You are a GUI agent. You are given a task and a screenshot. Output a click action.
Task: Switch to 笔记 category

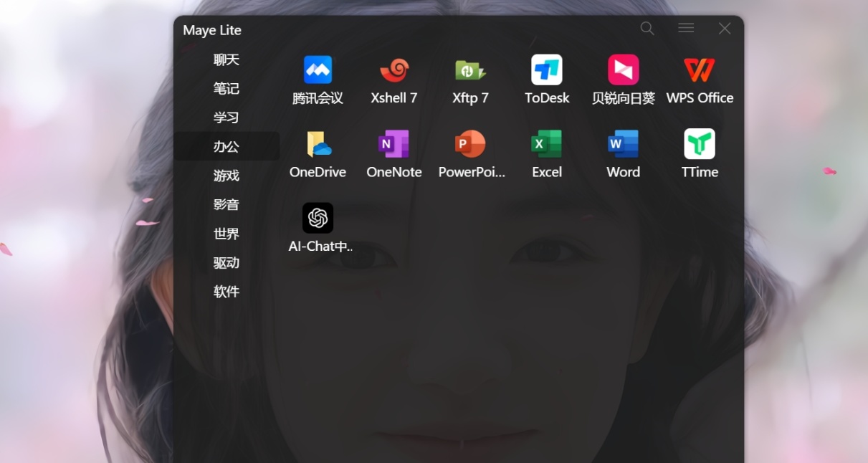pos(226,88)
